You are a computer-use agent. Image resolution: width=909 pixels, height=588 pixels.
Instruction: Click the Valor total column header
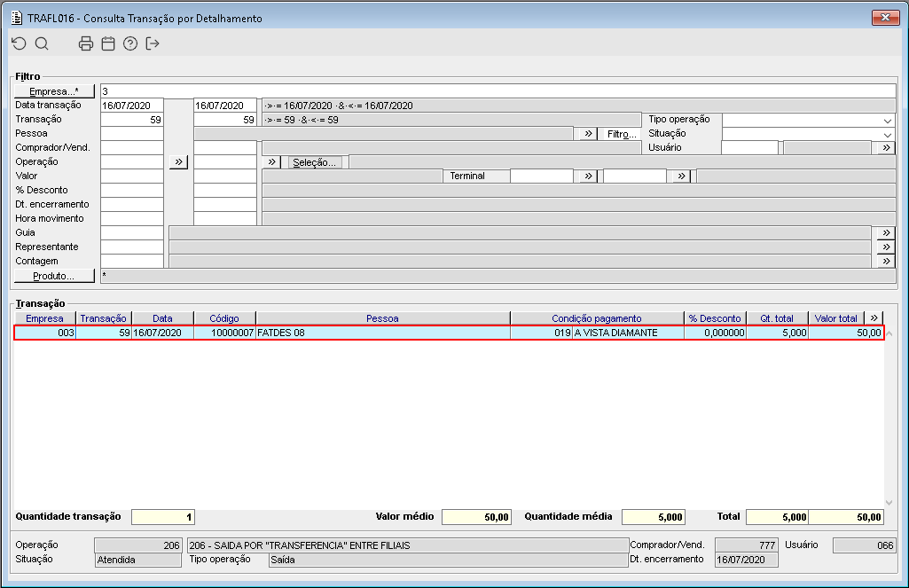click(x=836, y=318)
